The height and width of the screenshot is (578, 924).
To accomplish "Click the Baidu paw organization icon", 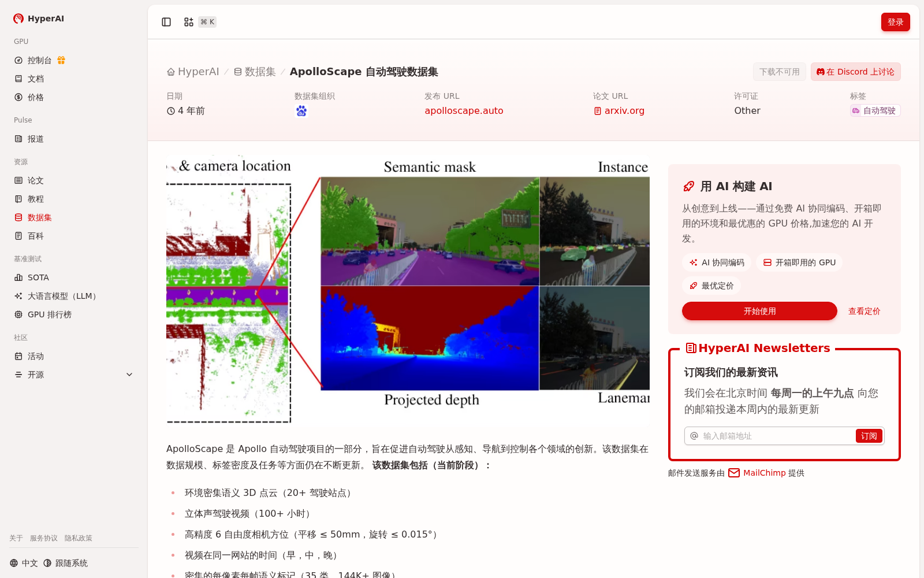I will tap(301, 110).
